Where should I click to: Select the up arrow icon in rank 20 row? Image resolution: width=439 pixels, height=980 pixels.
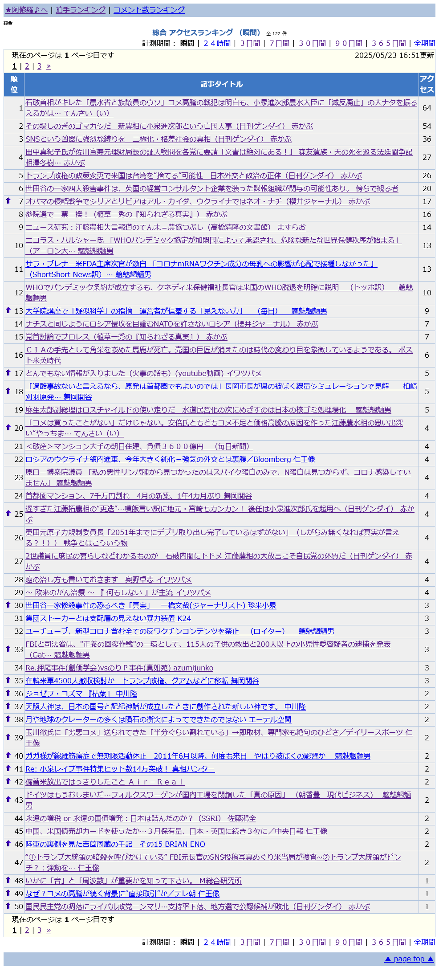8,428
